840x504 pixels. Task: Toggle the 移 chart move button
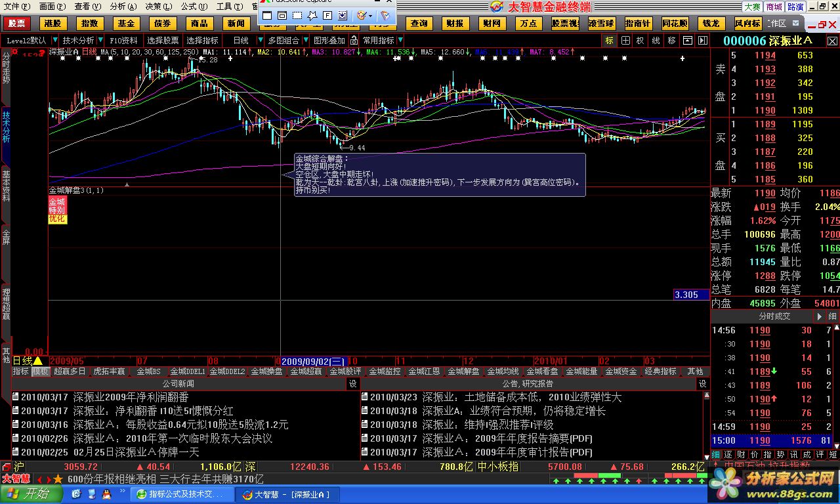(671, 41)
